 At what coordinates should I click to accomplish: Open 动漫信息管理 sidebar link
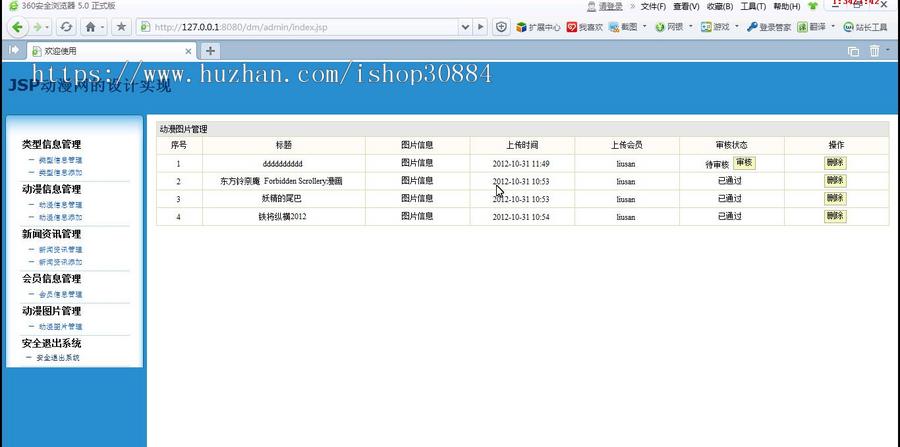point(60,205)
